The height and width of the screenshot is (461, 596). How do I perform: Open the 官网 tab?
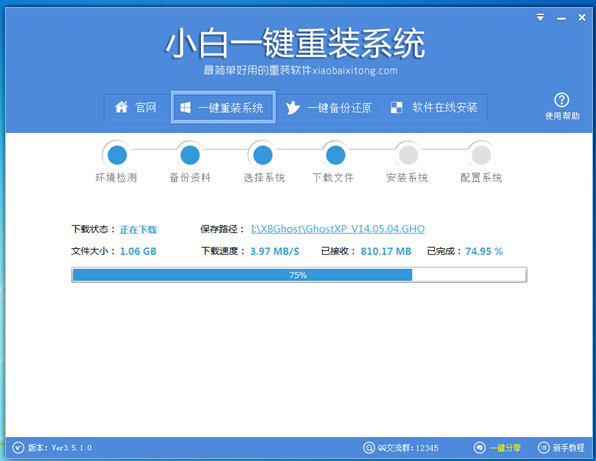point(136,108)
